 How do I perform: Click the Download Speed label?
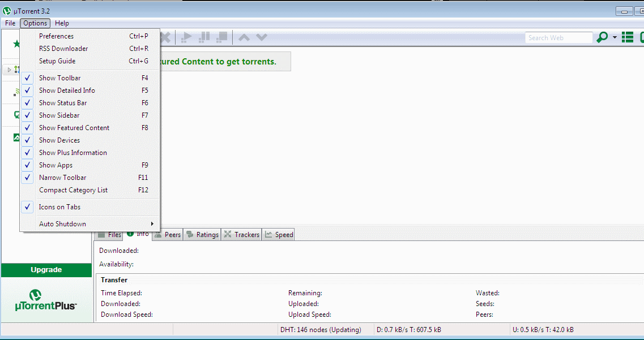coord(127,315)
